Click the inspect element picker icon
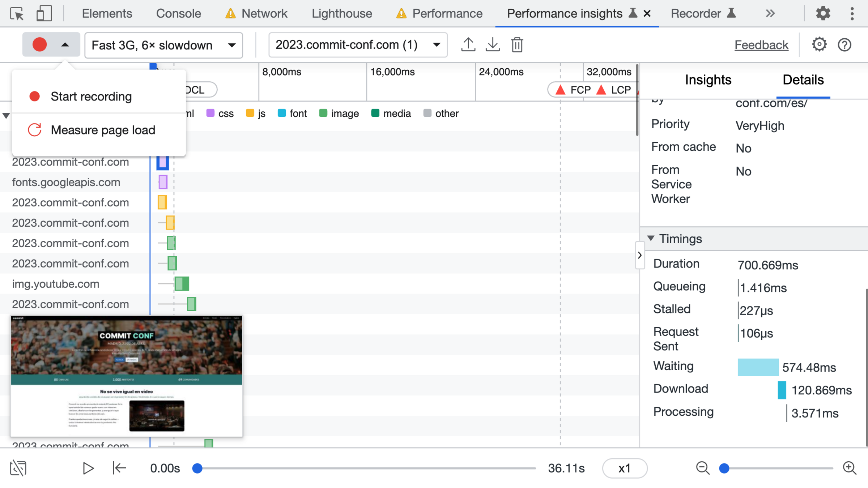Screen dimensions: 868x488 (17, 14)
